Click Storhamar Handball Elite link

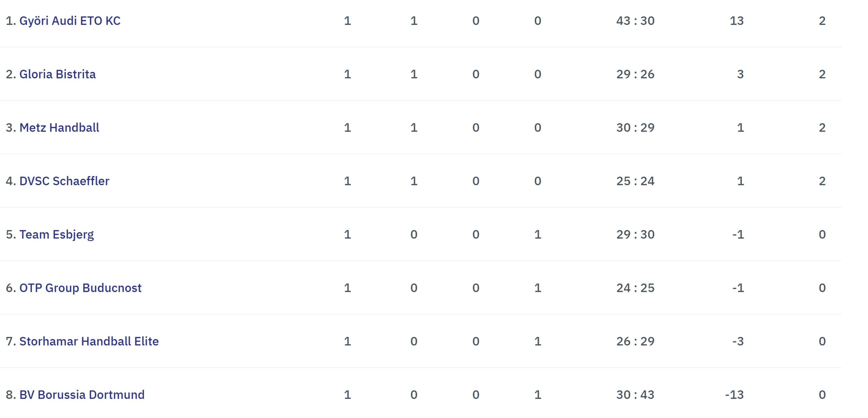point(89,341)
